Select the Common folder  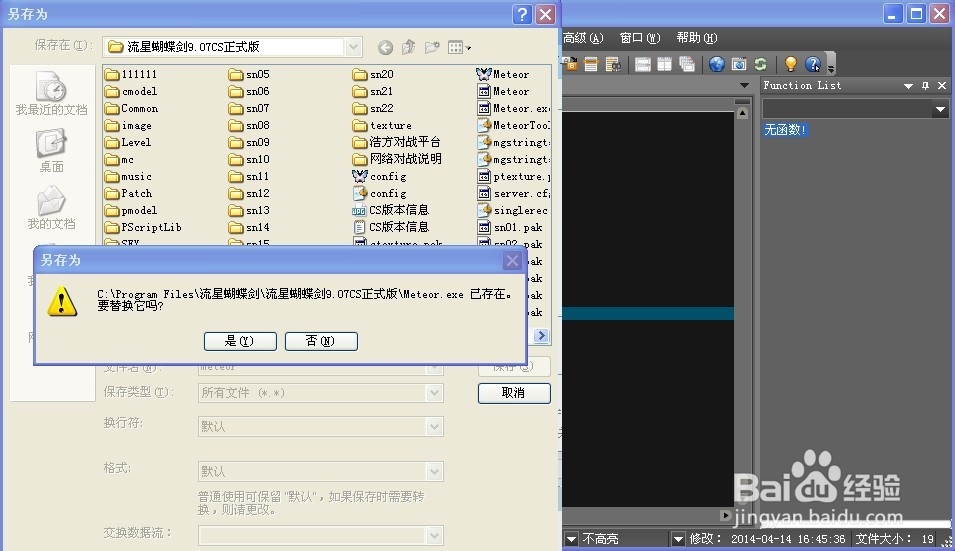(131, 108)
